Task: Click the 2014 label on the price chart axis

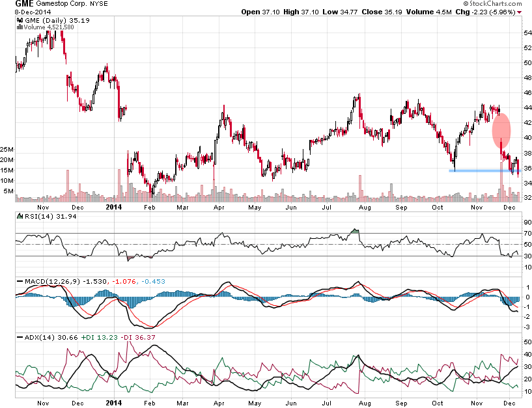Action: pos(114,206)
